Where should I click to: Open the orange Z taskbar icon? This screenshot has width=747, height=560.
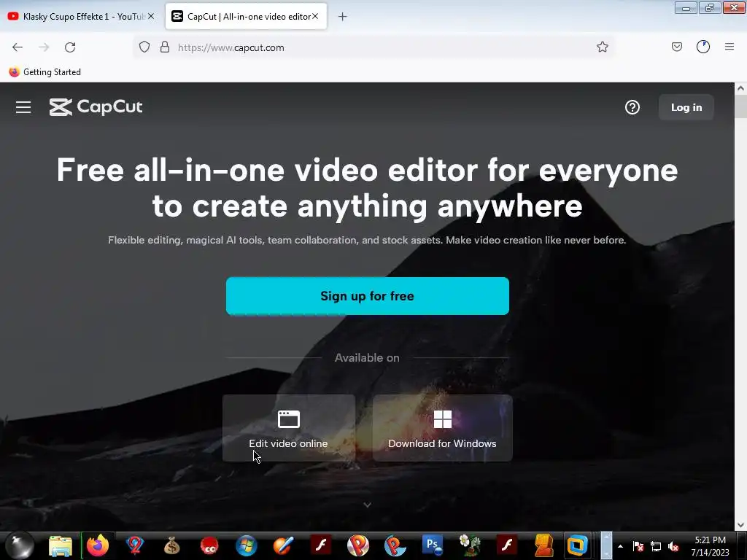[x=543, y=545]
